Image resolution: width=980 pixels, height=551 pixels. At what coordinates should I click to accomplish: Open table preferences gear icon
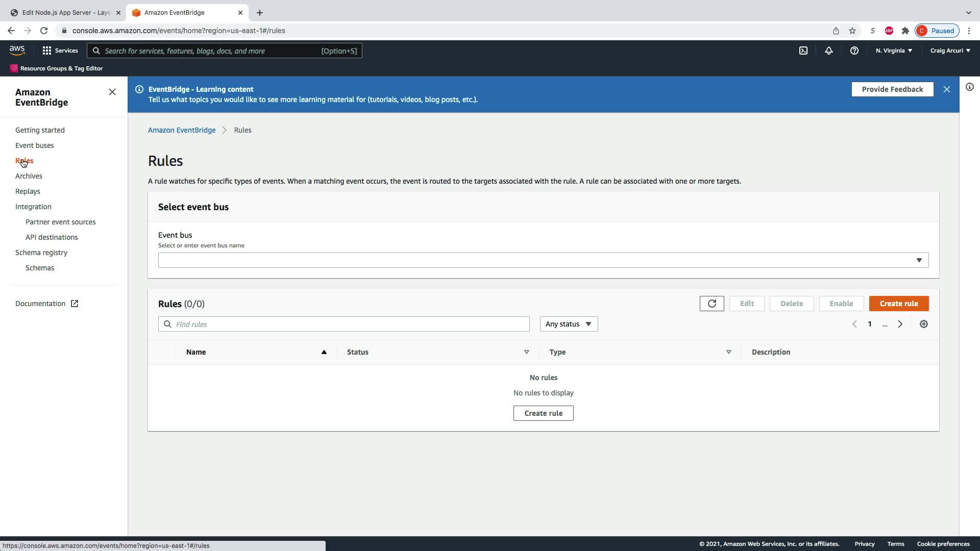(x=923, y=324)
